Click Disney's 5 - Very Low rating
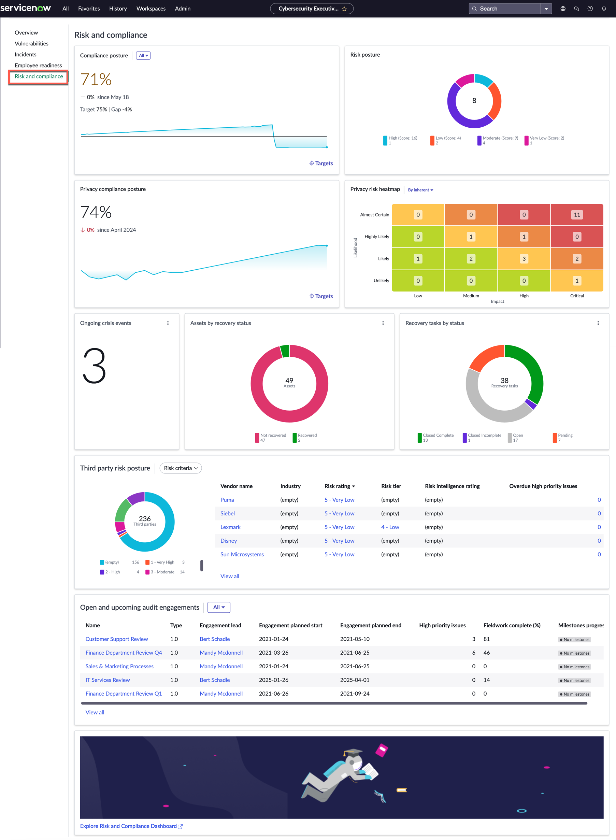This screenshot has width=616, height=840. click(x=339, y=541)
